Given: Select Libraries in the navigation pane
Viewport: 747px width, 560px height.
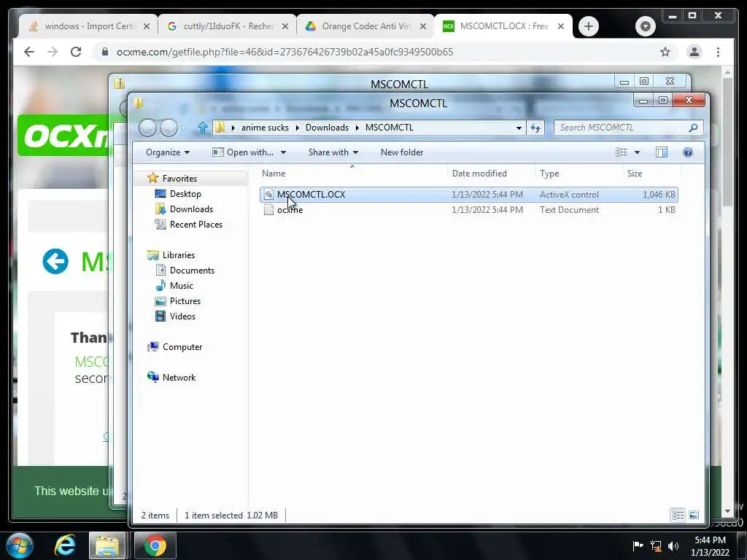Looking at the screenshot, I should pyautogui.click(x=178, y=254).
